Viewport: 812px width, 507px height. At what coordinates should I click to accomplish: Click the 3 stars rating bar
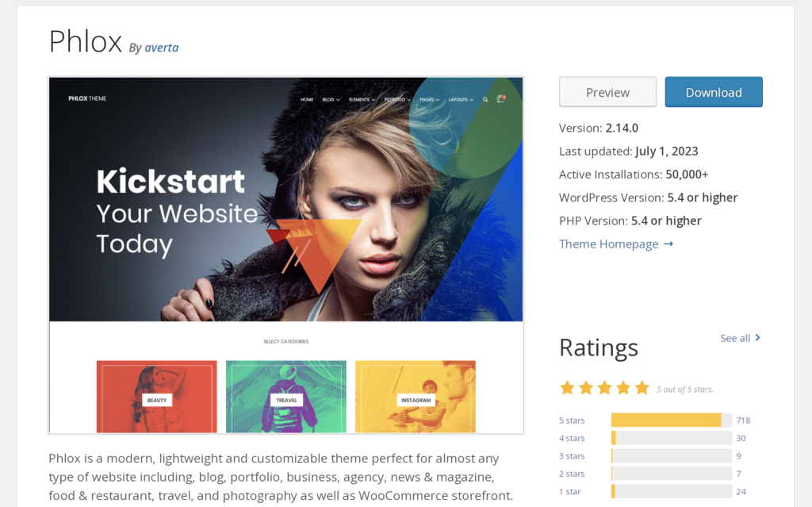pos(671,455)
